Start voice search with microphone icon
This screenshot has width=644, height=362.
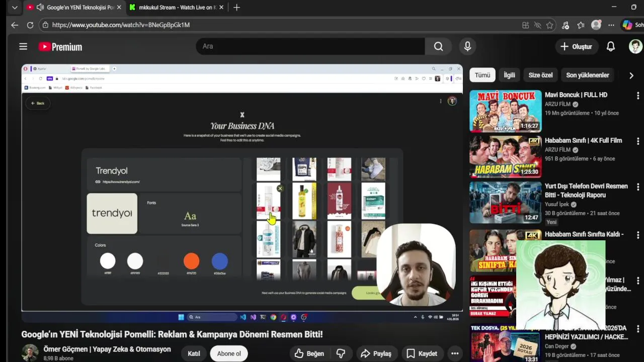tap(467, 46)
